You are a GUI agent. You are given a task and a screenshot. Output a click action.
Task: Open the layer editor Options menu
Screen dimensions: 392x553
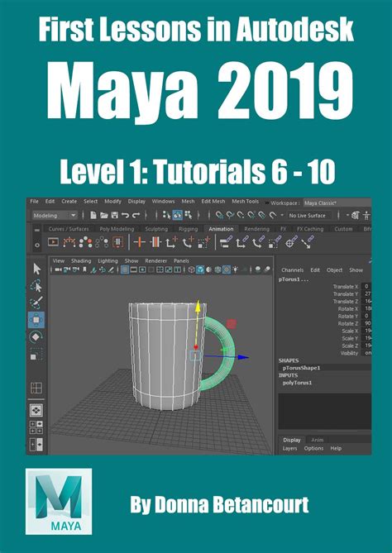point(313,448)
